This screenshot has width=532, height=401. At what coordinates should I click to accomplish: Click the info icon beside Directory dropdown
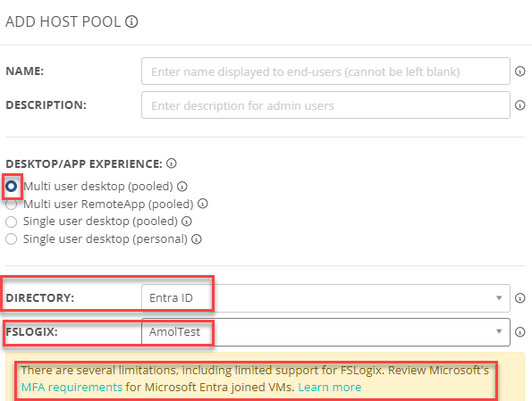tap(519, 298)
